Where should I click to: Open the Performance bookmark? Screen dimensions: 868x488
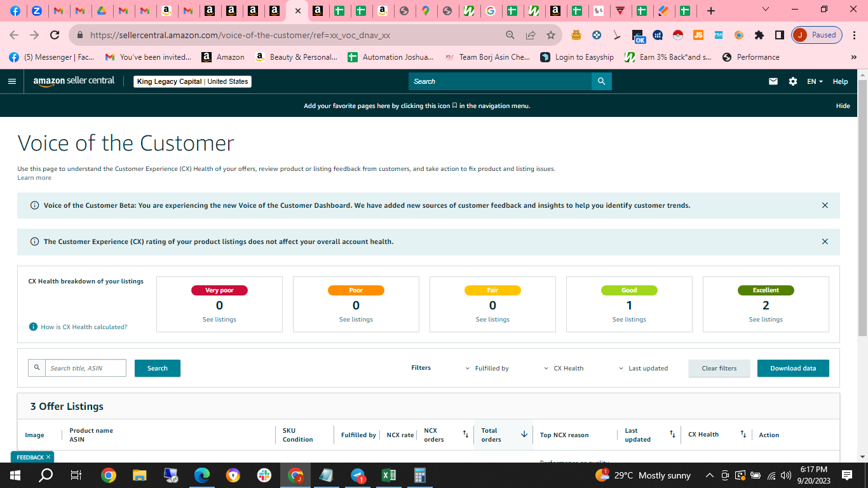click(751, 57)
